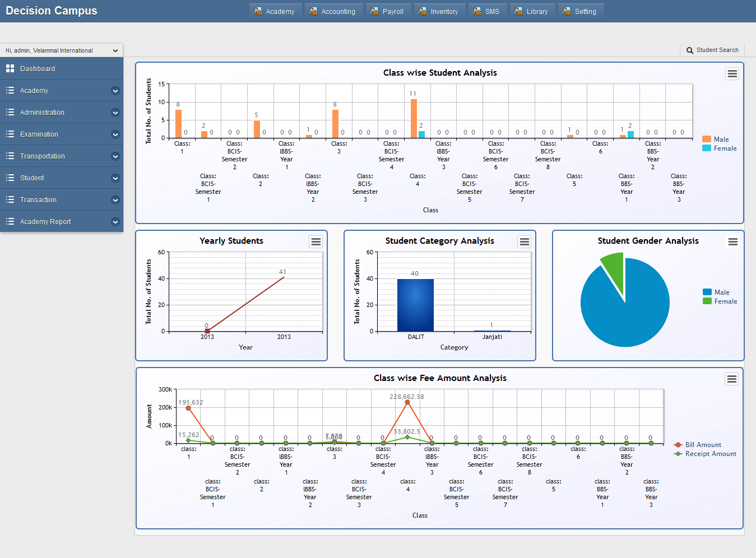Open the Student Category Analysis chart menu icon
756x558 pixels.
[x=525, y=242]
